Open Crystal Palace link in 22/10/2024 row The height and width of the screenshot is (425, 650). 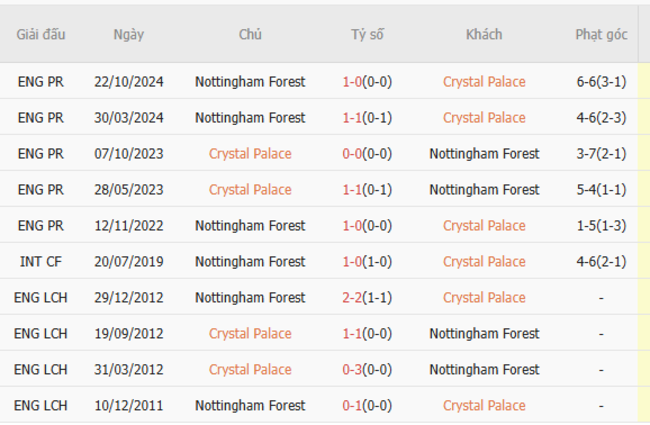point(484,82)
